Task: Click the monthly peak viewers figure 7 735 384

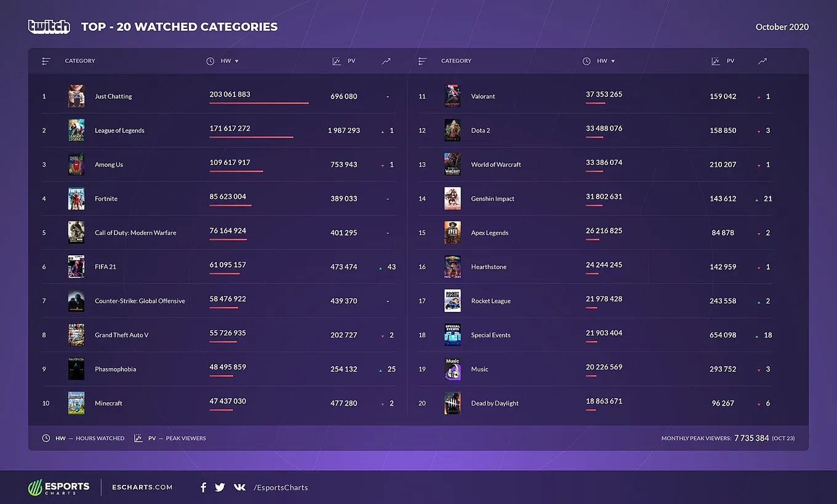Action: [x=751, y=438]
